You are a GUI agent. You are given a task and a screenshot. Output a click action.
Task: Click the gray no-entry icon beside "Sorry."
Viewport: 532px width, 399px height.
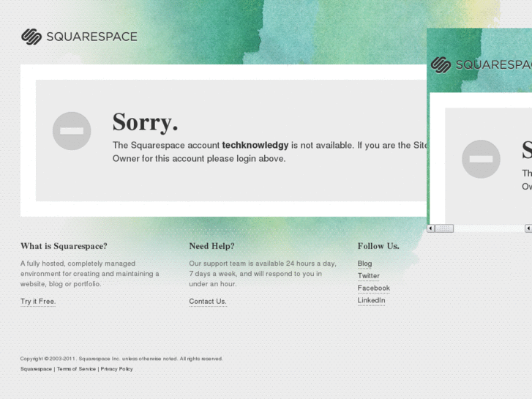coord(72,131)
